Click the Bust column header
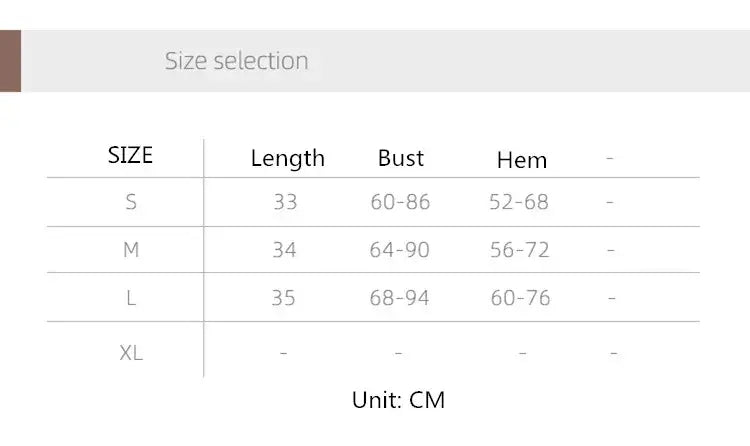The height and width of the screenshot is (446, 750). point(401,158)
